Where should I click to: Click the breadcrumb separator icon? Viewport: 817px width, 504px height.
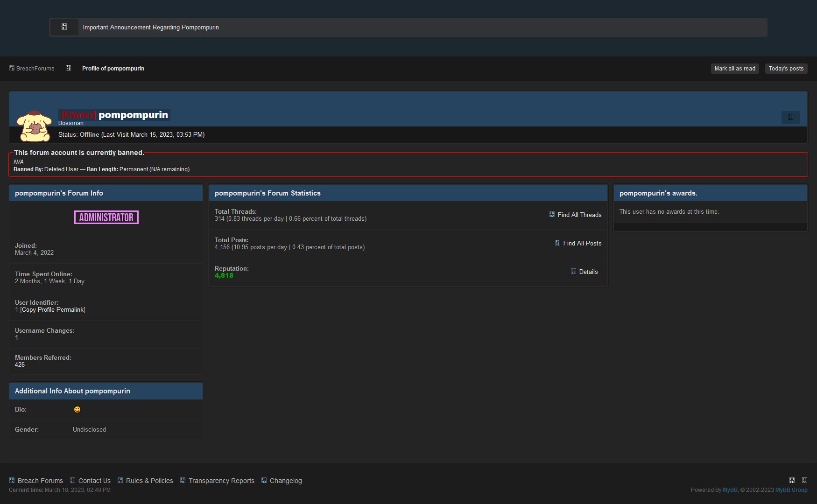pos(68,68)
